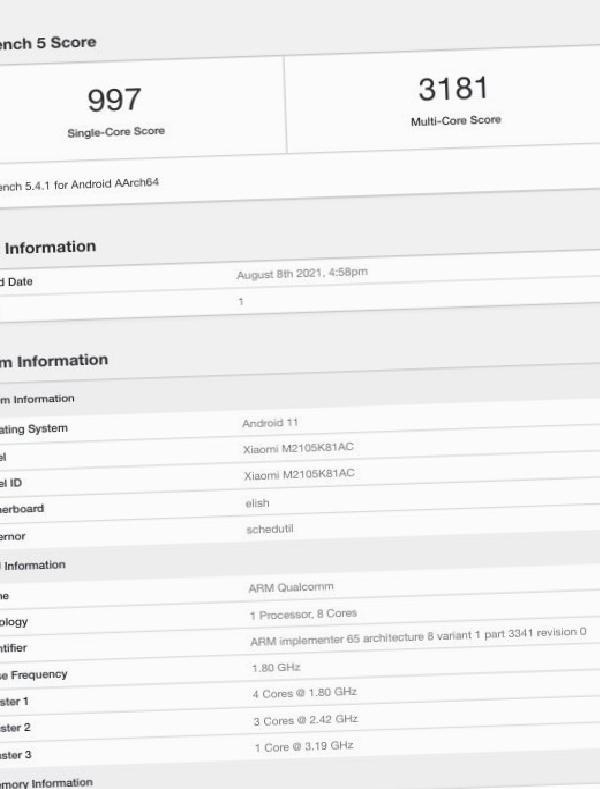Click the multi-core score value 3181
Viewport: 600px width, 789px height.
point(453,89)
